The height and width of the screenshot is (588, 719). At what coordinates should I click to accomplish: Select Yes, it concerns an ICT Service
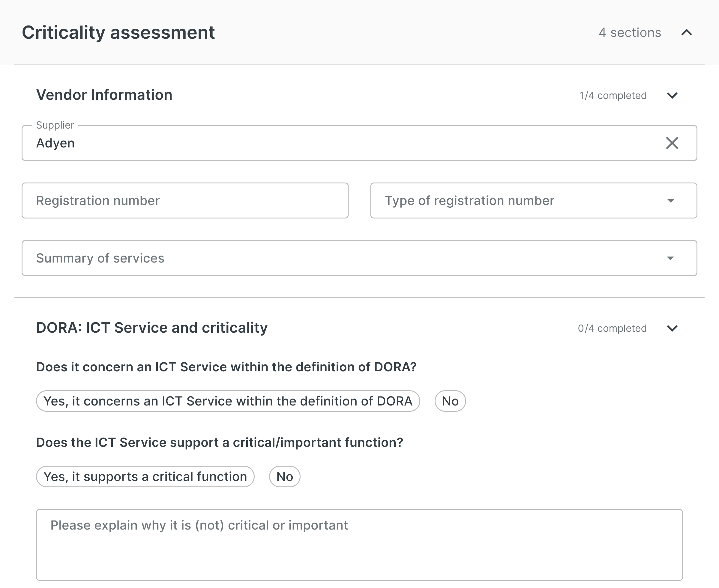[x=228, y=401]
